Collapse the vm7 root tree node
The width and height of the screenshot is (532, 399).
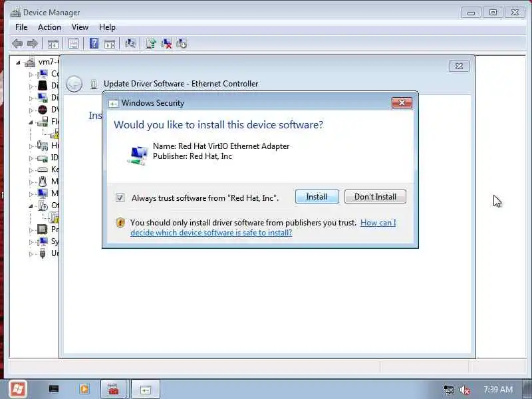18,63
